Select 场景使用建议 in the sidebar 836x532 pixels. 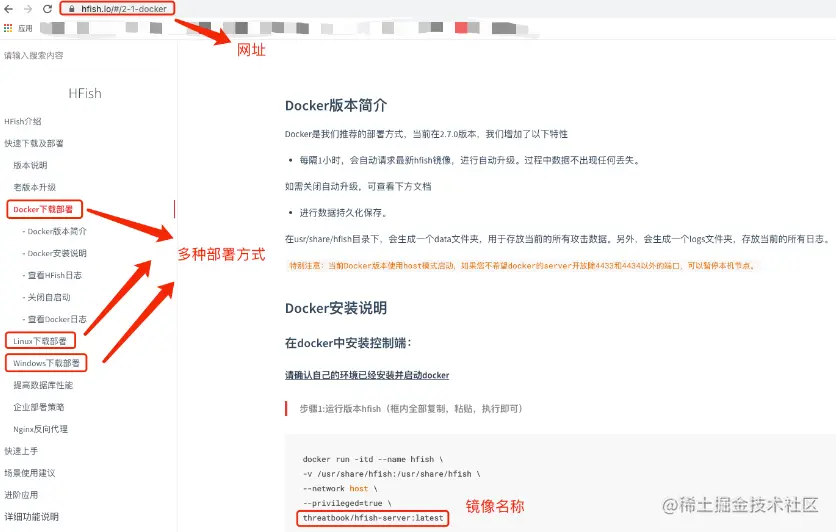30,473
